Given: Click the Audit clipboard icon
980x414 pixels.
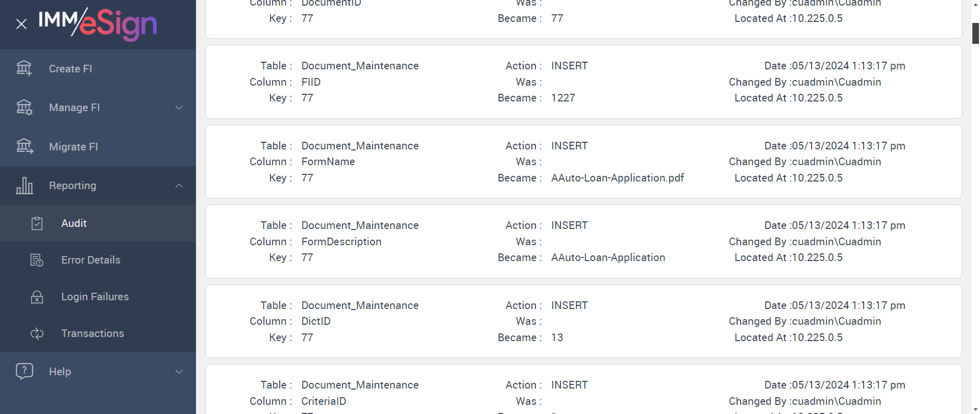Looking at the screenshot, I should click(37, 223).
